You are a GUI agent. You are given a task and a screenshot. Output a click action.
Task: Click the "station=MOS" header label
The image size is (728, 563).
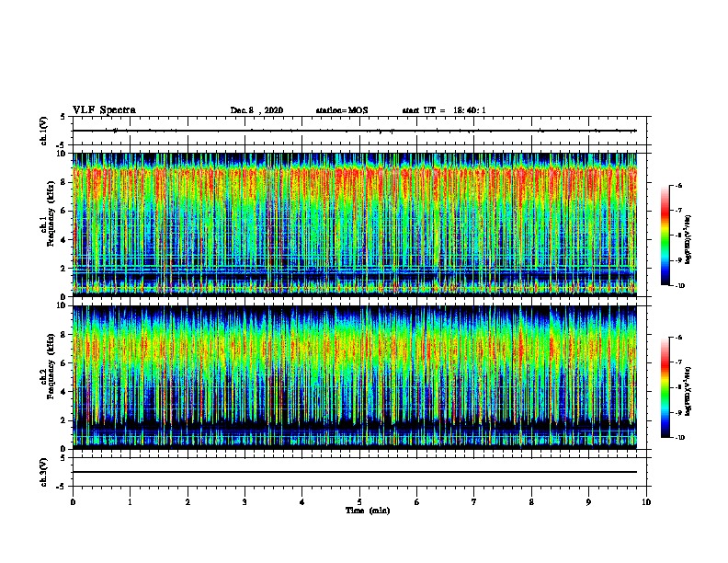[342, 110]
